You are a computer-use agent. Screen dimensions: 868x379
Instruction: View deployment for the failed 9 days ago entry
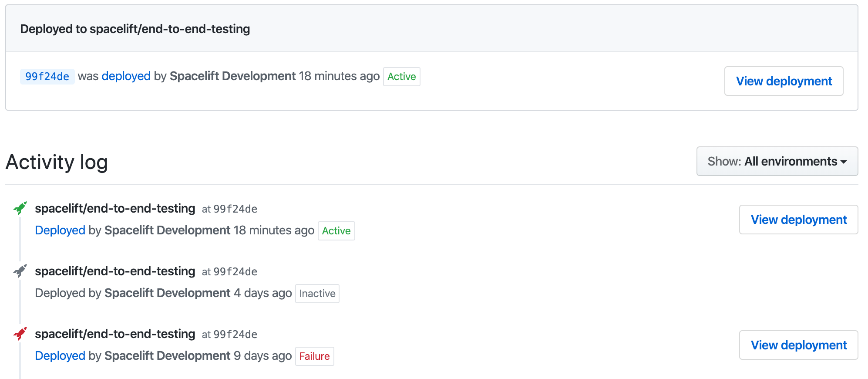(x=798, y=345)
